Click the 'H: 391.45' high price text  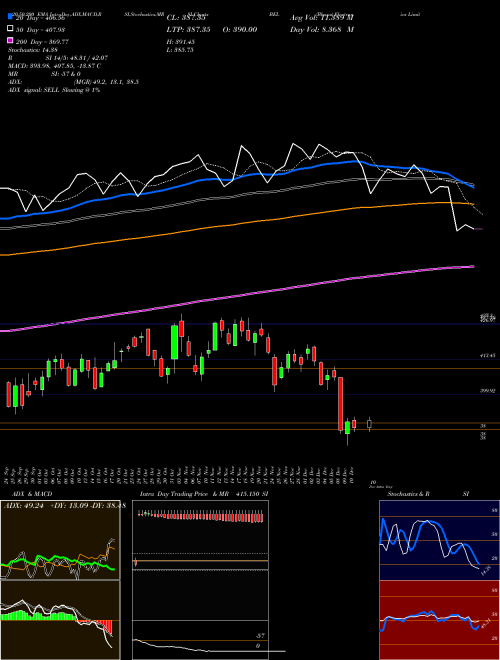click(x=181, y=42)
